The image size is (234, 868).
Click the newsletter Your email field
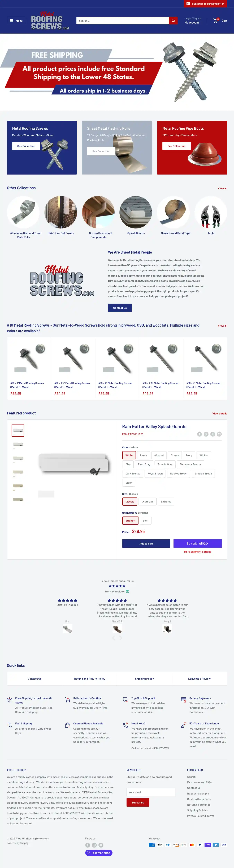[151, 792]
